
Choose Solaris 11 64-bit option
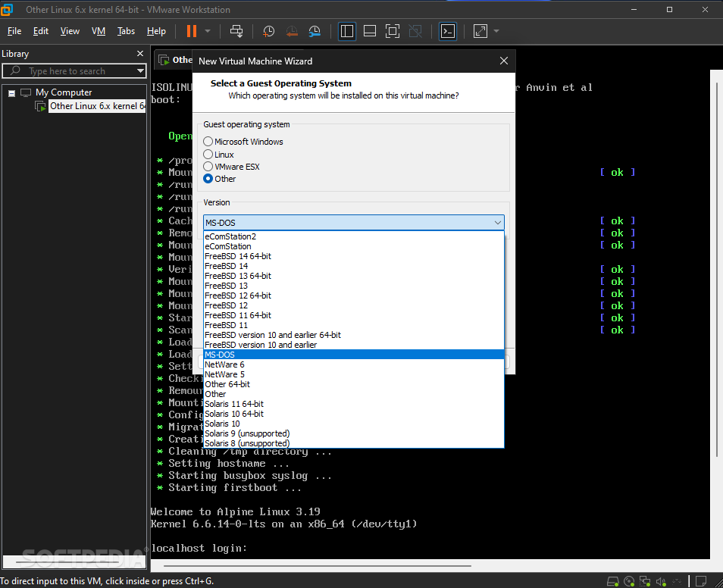click(353, 404)
